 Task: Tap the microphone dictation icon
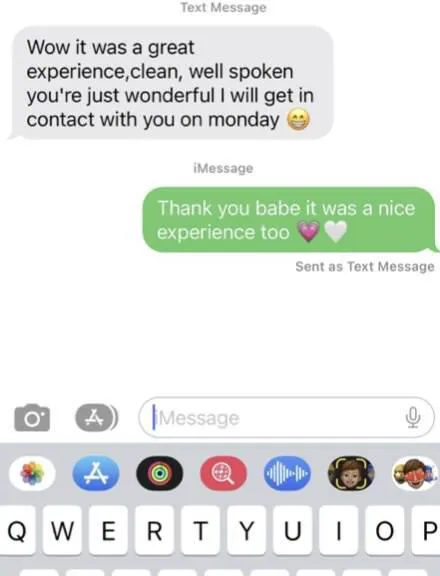click(x=413, y=417)
